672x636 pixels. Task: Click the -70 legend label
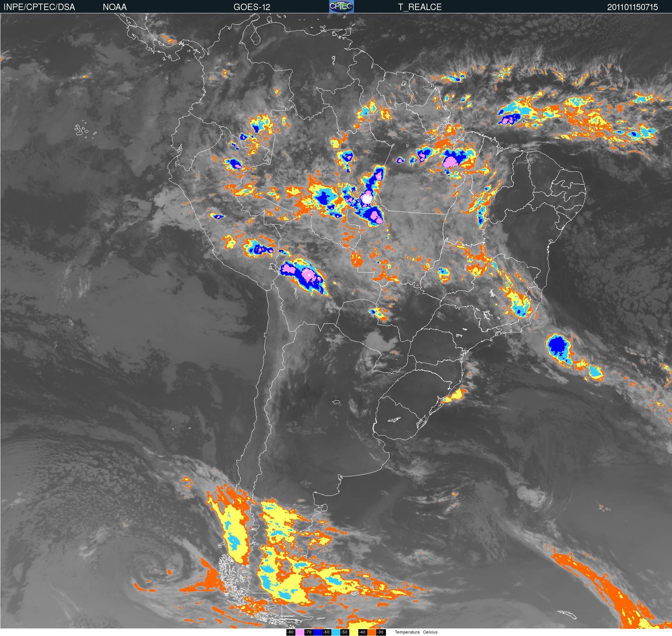click(x=309, y=632)
